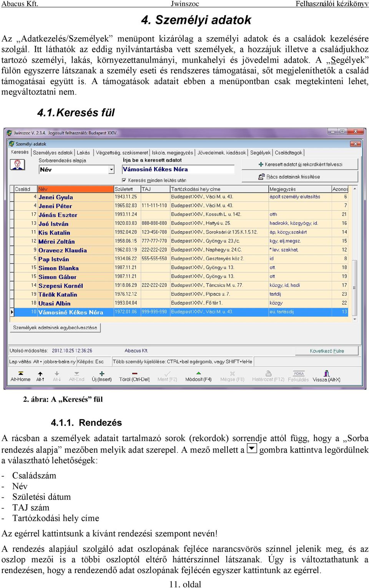This screenshot has width=369, height=588.
Task: Open the Keresés tab
Action: click(x=20, y=152)
